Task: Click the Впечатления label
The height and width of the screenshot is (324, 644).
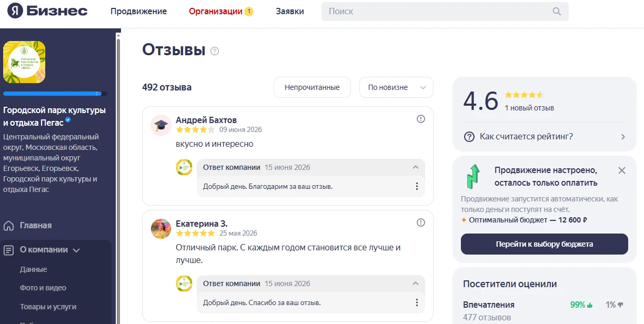Action: pyautogui.click(x=489, y=305)
